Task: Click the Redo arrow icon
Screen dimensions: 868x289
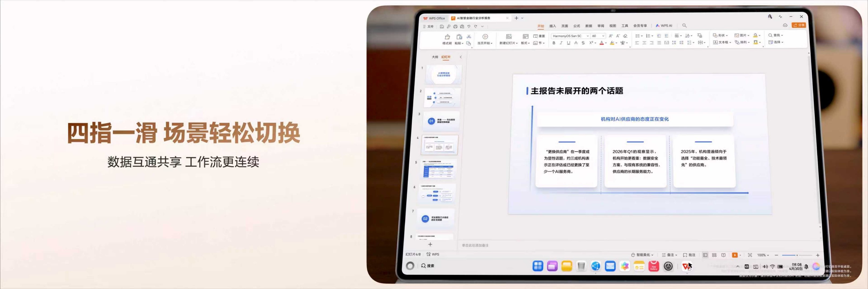Action: click(x=476, y=26)
